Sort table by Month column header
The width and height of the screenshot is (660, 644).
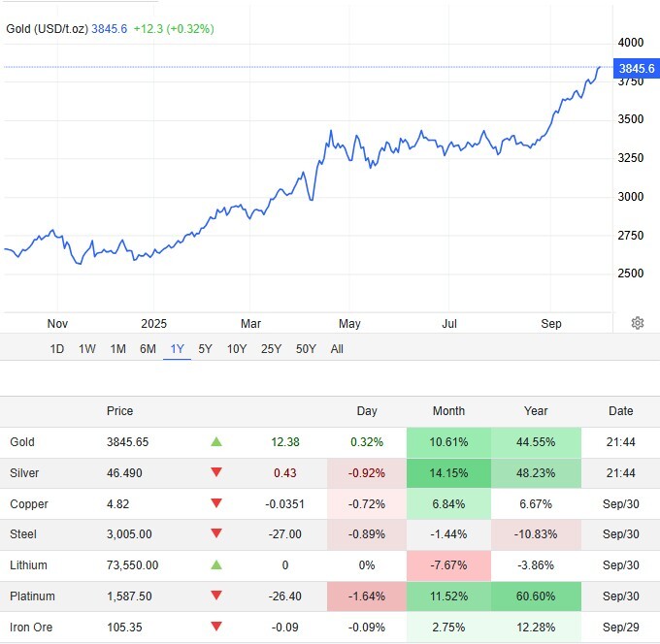click(448, 411)
